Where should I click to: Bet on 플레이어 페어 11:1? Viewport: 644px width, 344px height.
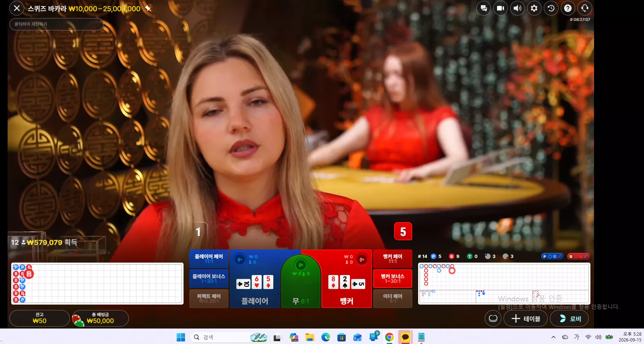coord(209,259)
